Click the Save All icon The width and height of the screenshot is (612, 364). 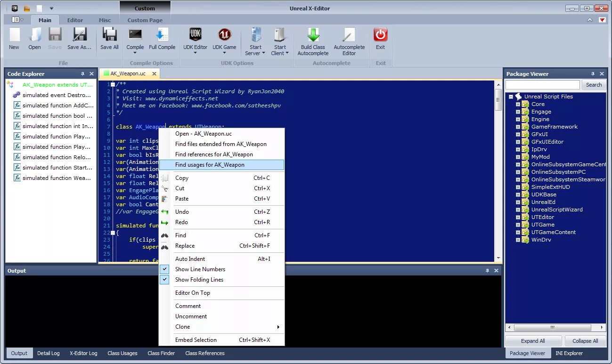pos(109,35)
